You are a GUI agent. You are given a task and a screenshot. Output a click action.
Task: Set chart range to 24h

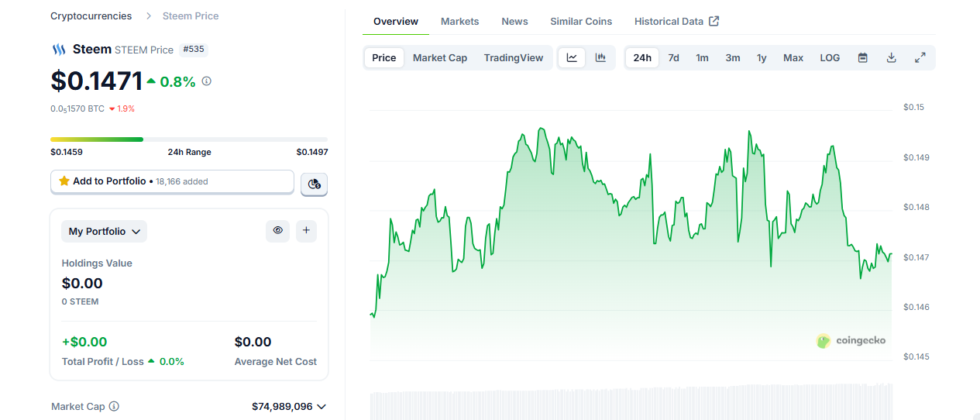click(642, 57)
